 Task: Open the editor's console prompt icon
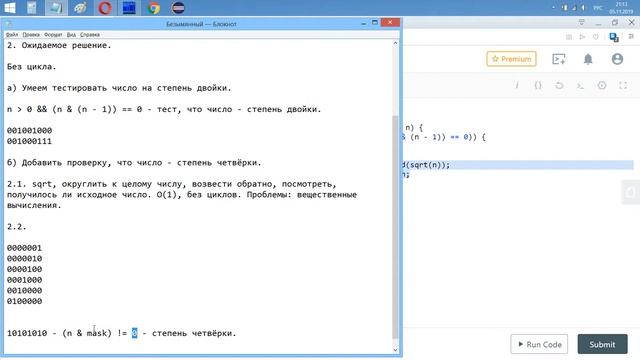[x=580, y=86]
